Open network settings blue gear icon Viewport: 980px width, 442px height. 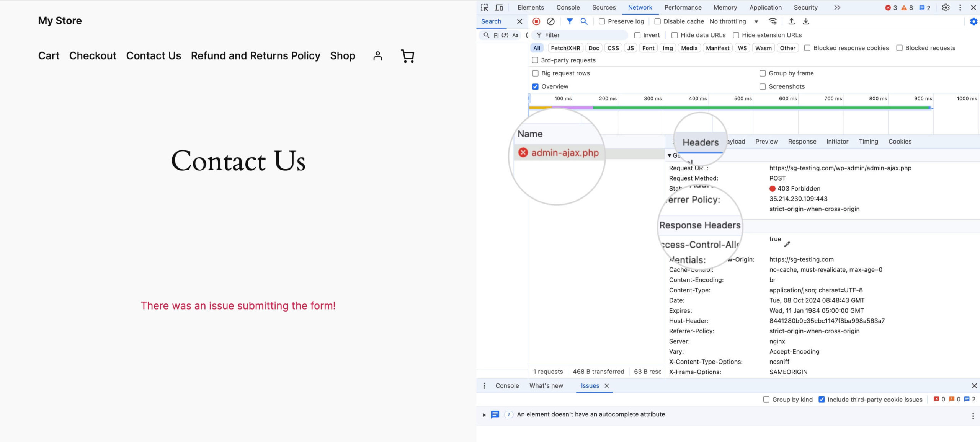coord(973,21)
